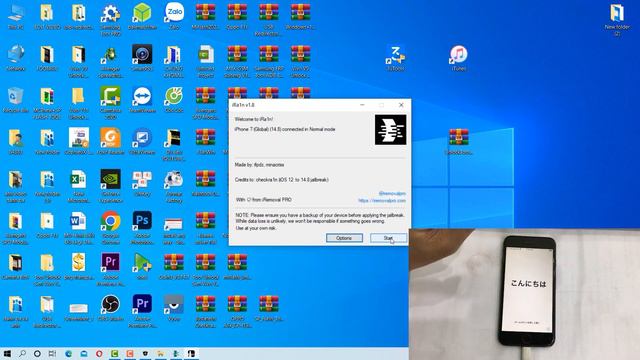640x360 pixels.
Task: Select the Recycle Bin desktop icon
Action: pos(16,100)
